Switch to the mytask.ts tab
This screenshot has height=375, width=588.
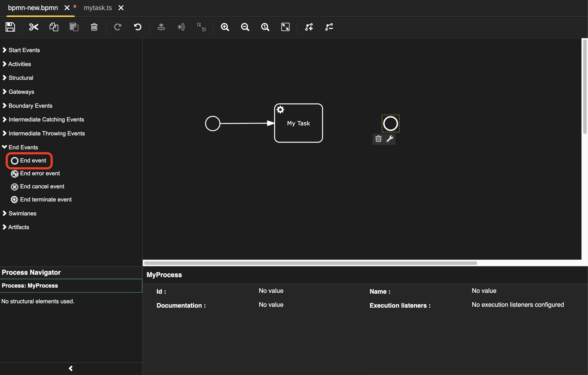click(x=98, y=8)
